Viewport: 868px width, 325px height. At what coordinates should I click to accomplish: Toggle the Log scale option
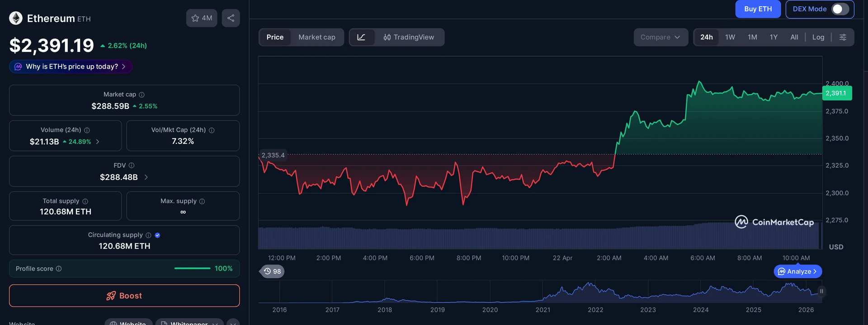(818, 37)
